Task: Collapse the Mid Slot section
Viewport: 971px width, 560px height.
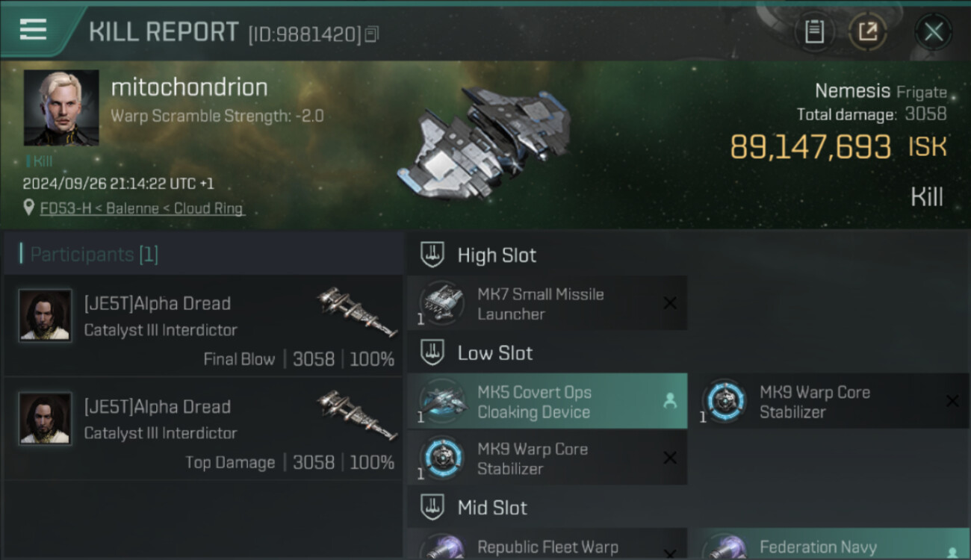Action: coord(432,508)
